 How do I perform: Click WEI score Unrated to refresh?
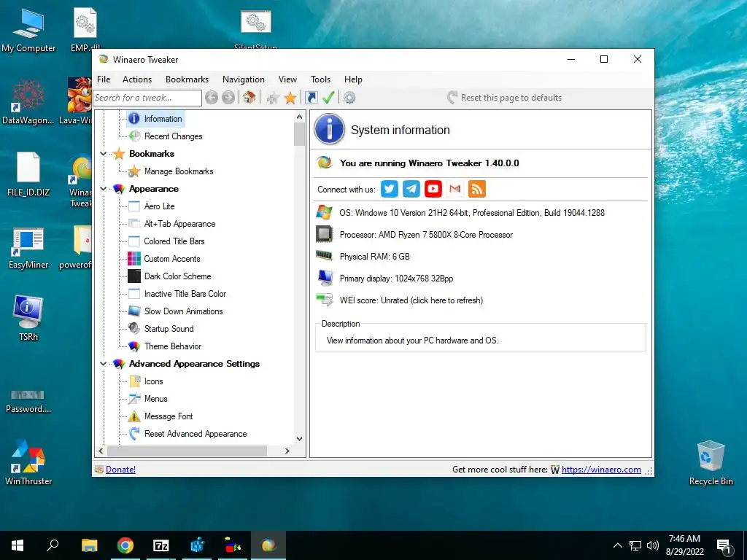coord(411,300)
